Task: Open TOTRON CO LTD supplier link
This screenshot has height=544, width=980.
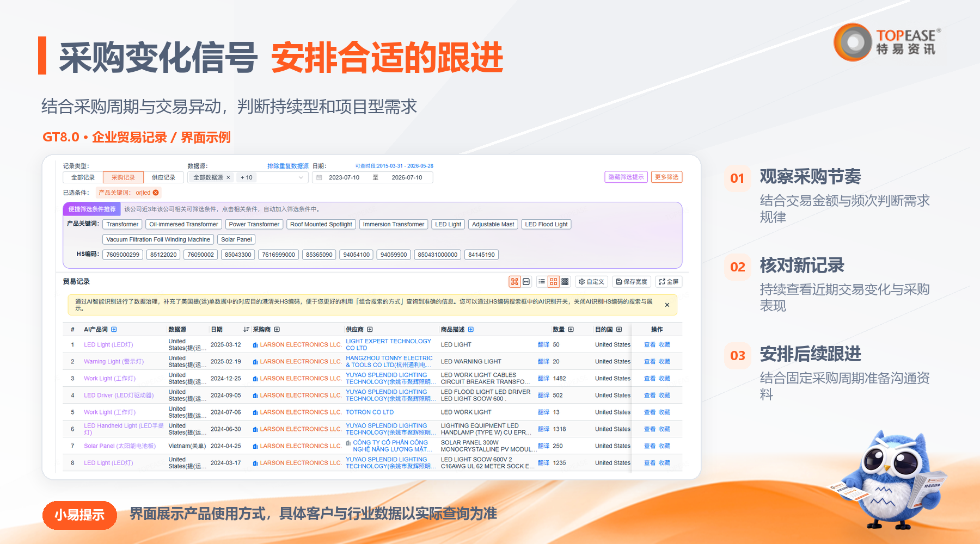Action: coord(370,412)
